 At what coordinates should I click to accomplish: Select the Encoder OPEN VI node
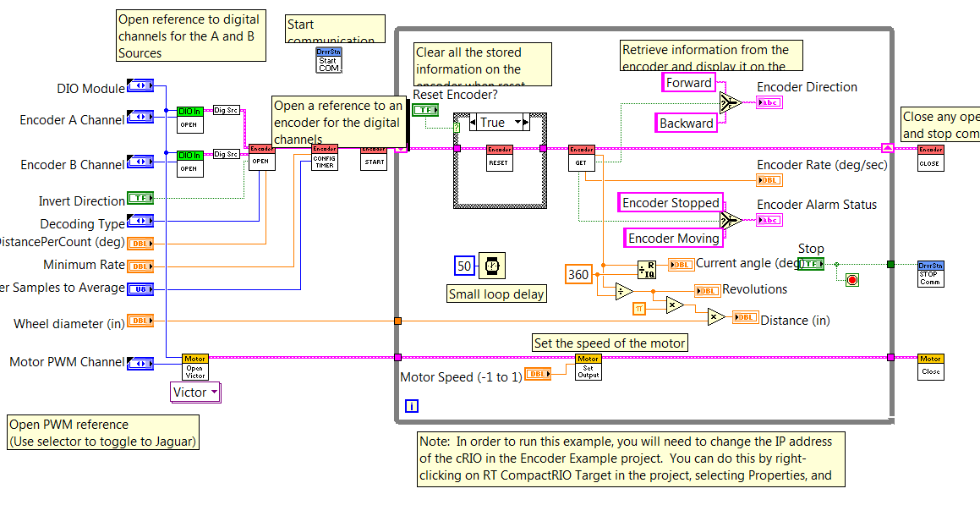(262, 159)
